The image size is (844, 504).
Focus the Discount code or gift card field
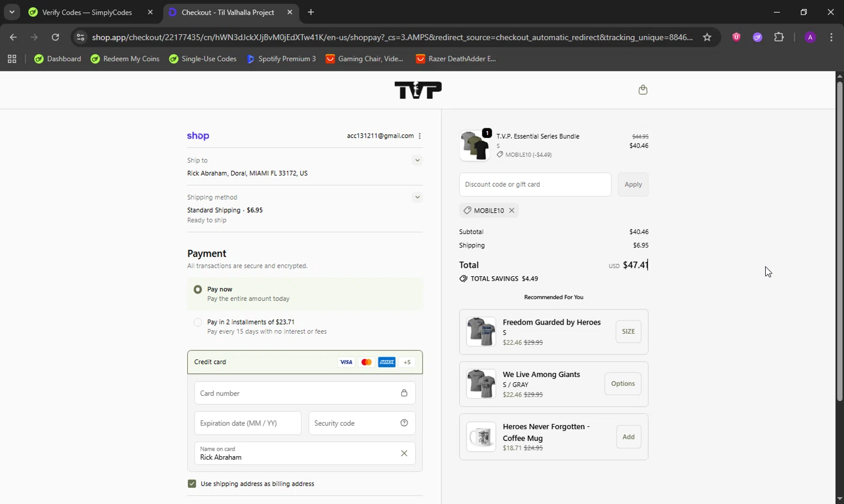(x=535, y=184)
